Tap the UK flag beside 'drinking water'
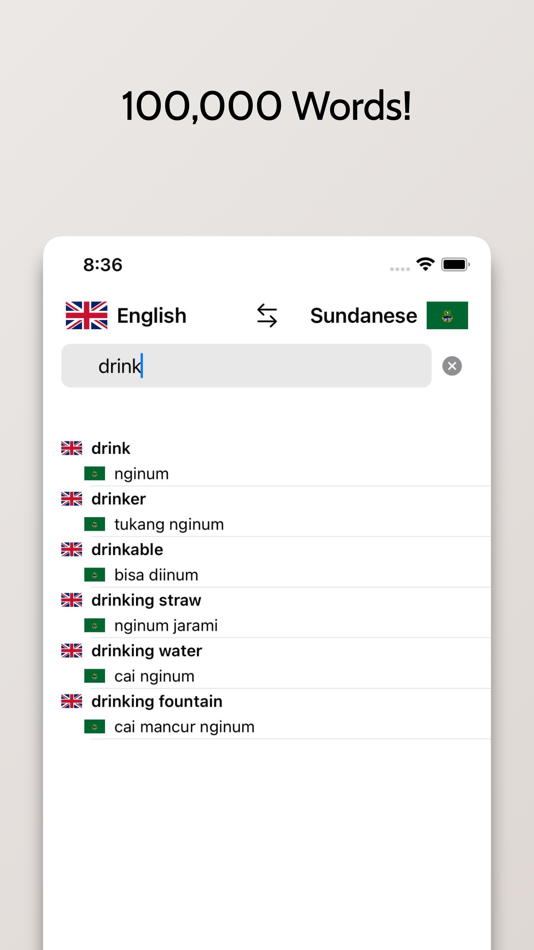The image size is (534, 950). point(72,651)
